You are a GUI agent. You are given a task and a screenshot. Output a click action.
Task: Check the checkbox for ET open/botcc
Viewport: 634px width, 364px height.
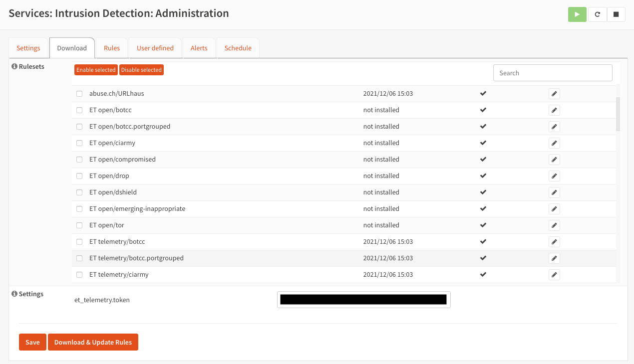point(79,110)
